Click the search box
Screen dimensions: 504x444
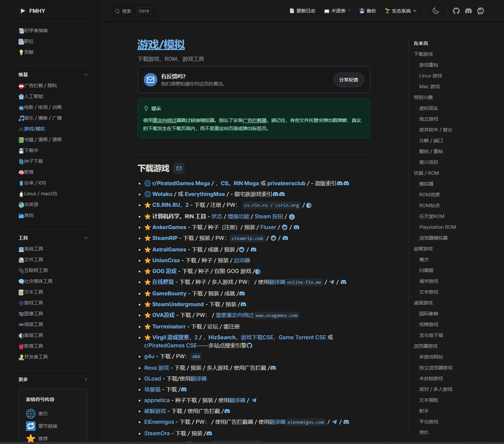click(x=133, y=11)
